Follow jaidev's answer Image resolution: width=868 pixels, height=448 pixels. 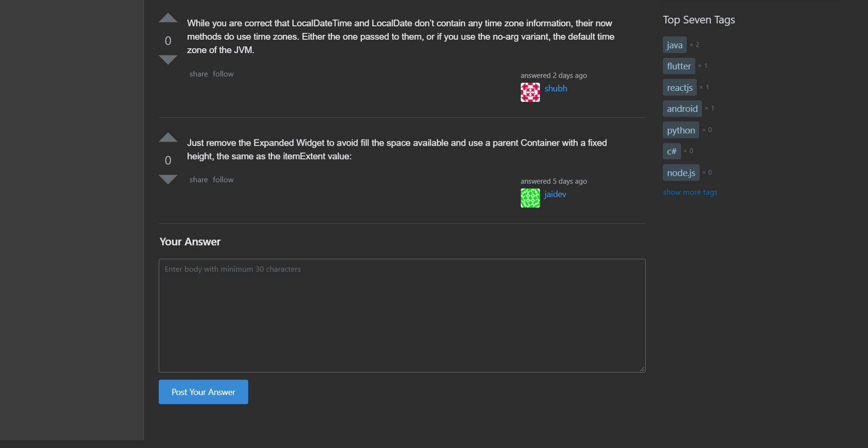[x=223, y=179]
